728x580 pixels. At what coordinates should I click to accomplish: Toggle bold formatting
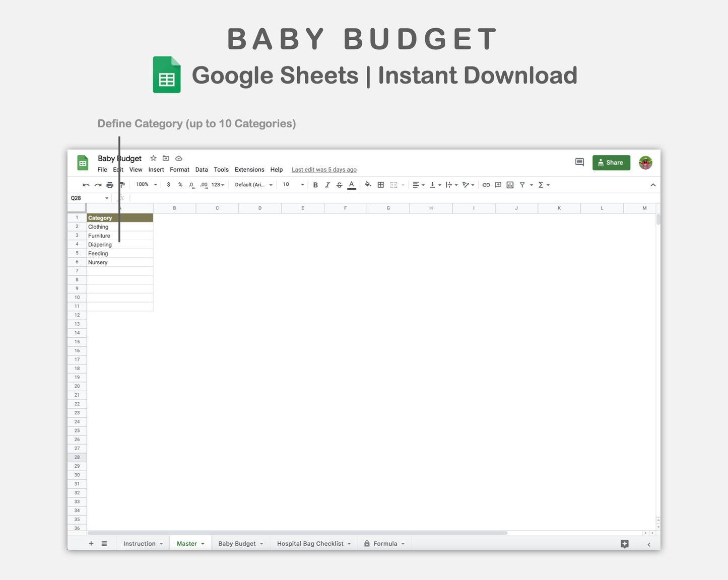pos(315,184)
